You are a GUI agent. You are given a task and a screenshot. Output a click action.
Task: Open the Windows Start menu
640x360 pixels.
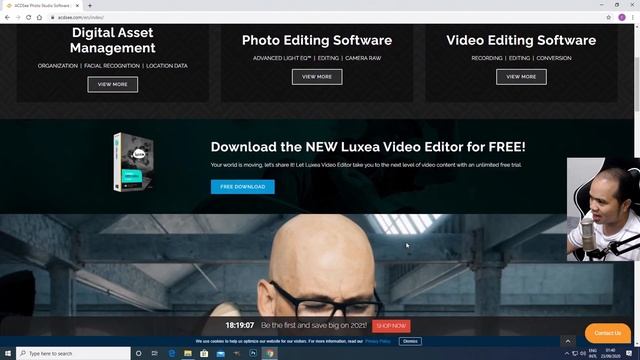tap(7, 353)
